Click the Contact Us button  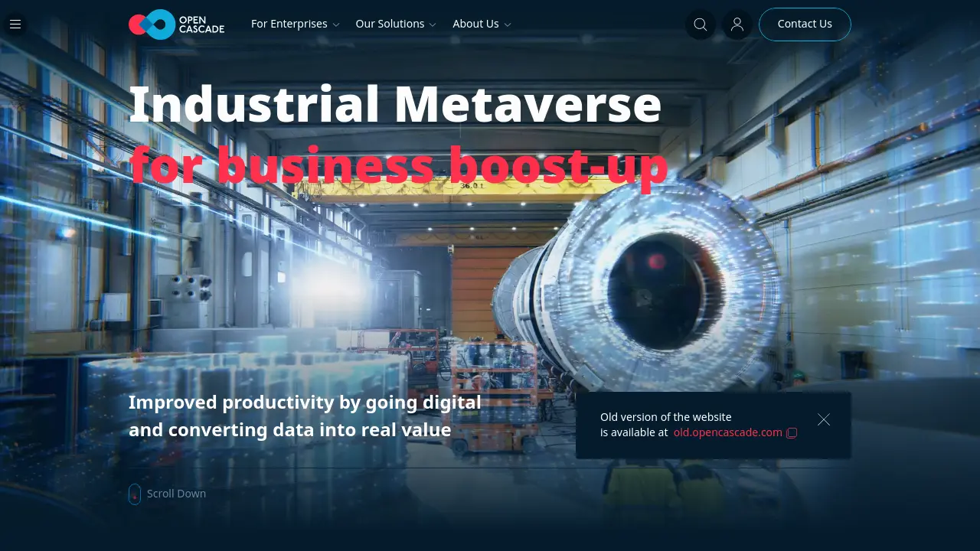point(805,24)
